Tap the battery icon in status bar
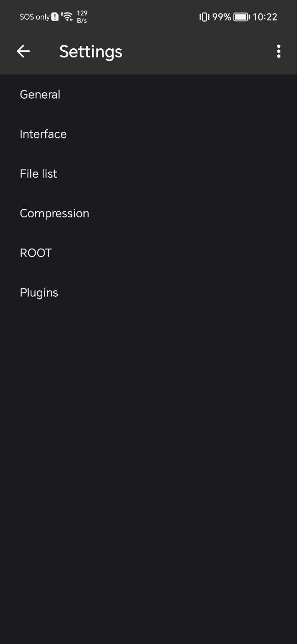Viewport: 297px width, 644px height. click(241, 17)
